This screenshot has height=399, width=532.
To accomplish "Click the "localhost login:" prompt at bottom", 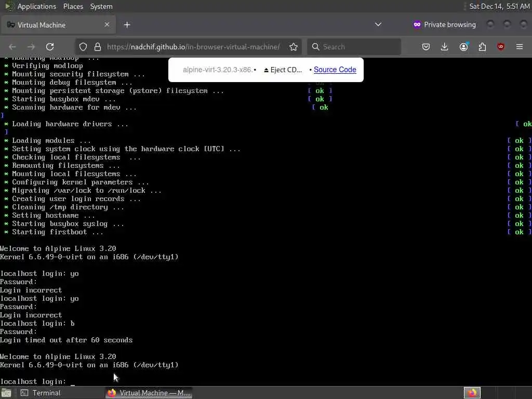I will click(33, 381).
